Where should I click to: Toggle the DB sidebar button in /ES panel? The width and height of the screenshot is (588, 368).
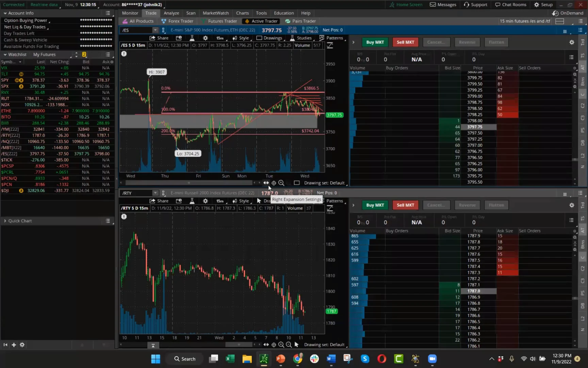pos(583,142)
